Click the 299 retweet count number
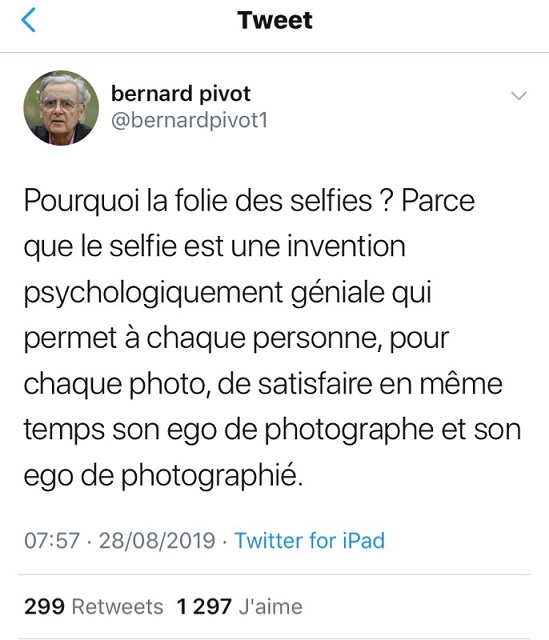 click(x=44, y=607)
